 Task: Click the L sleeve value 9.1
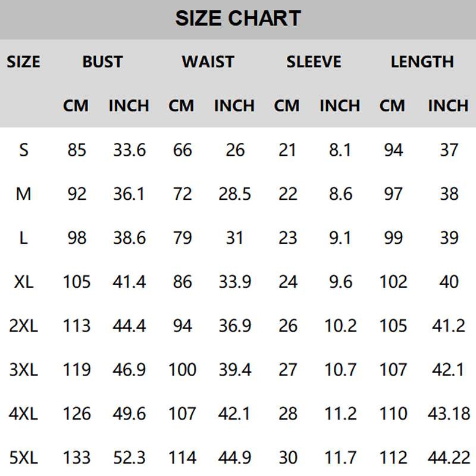tap(340, 238)
